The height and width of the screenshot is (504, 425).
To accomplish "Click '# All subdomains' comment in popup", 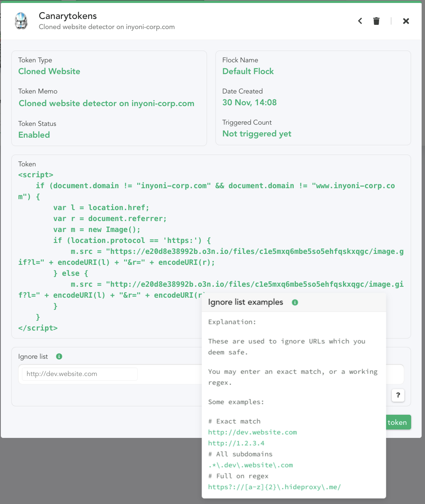I will [240, 454].
